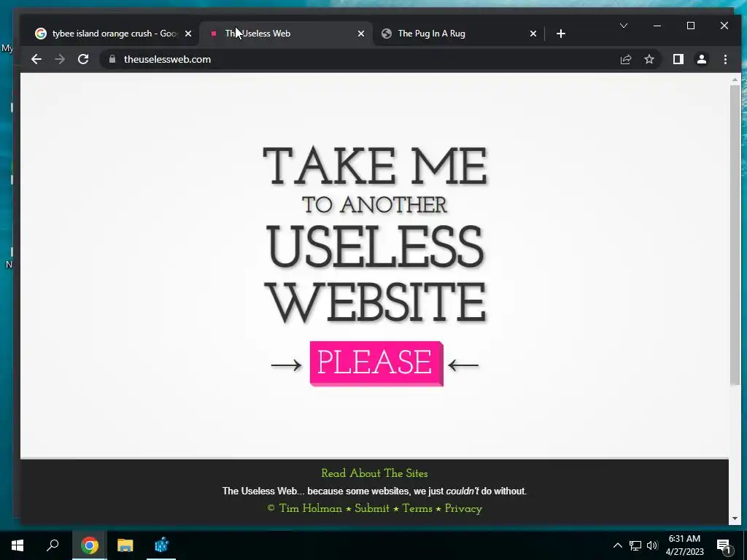Click the forward navigation arrow
Image resolution: width=747 pixels, height=560 pixels.
point(60,59)
